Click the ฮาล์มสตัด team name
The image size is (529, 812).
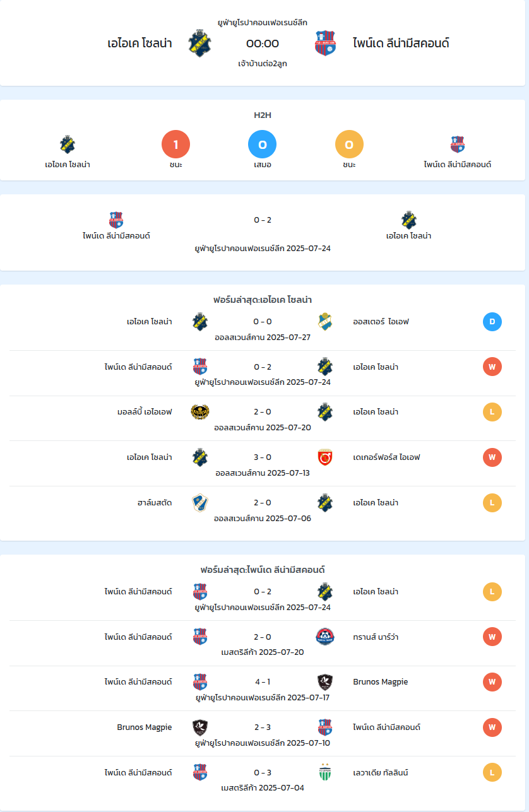tap(155, 503)
